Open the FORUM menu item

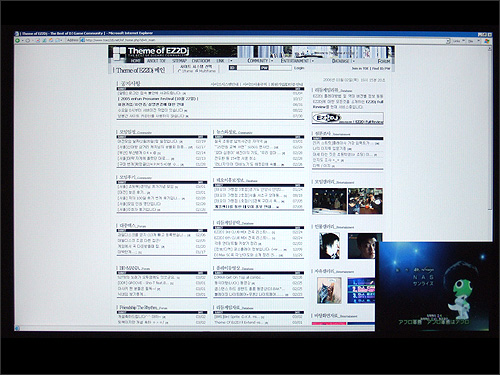tap(384, 61)
